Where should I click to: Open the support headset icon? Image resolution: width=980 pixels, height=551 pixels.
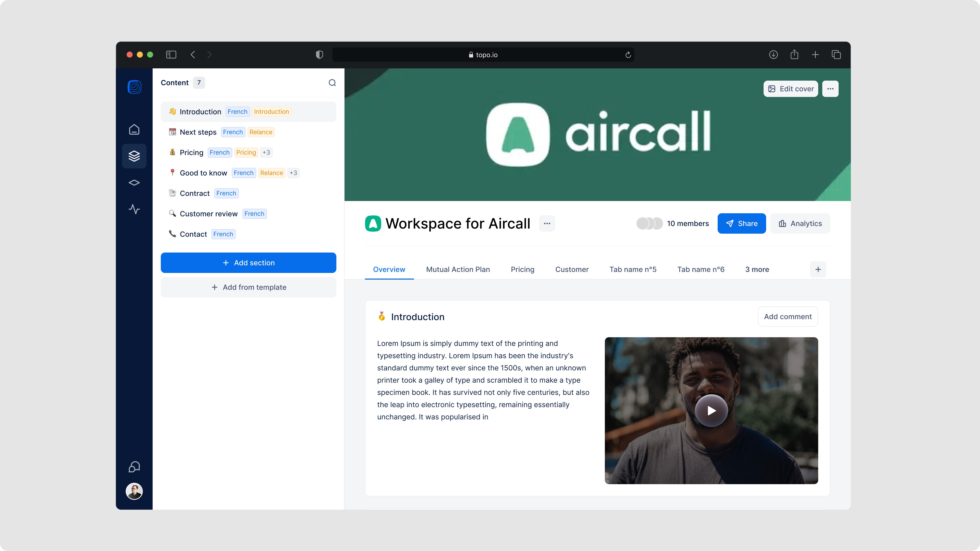pyautogui.click(x=134, y=467)
